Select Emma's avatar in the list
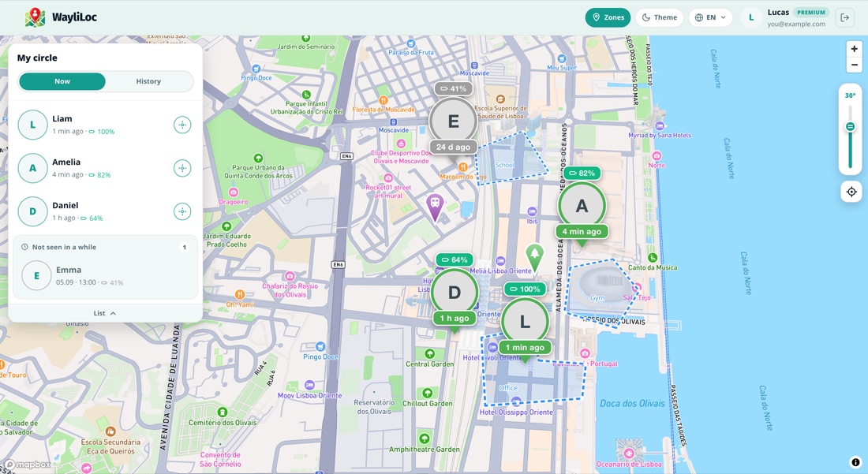Screen dimensions: 868x474 [36, 275]
